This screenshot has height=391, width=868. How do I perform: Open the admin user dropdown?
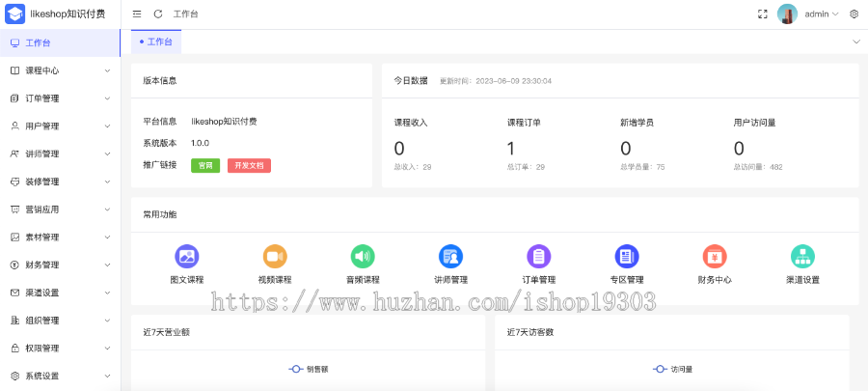pos(822,14)
